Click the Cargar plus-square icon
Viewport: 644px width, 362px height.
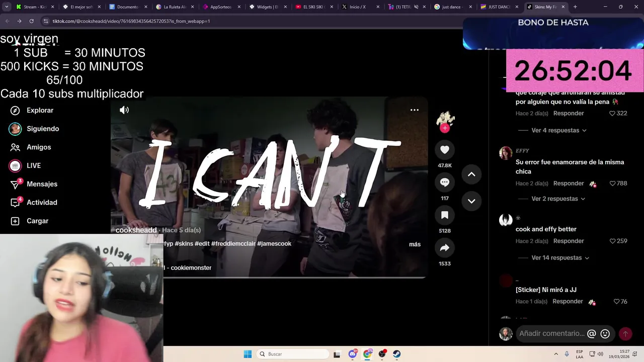tap(15, 221)
